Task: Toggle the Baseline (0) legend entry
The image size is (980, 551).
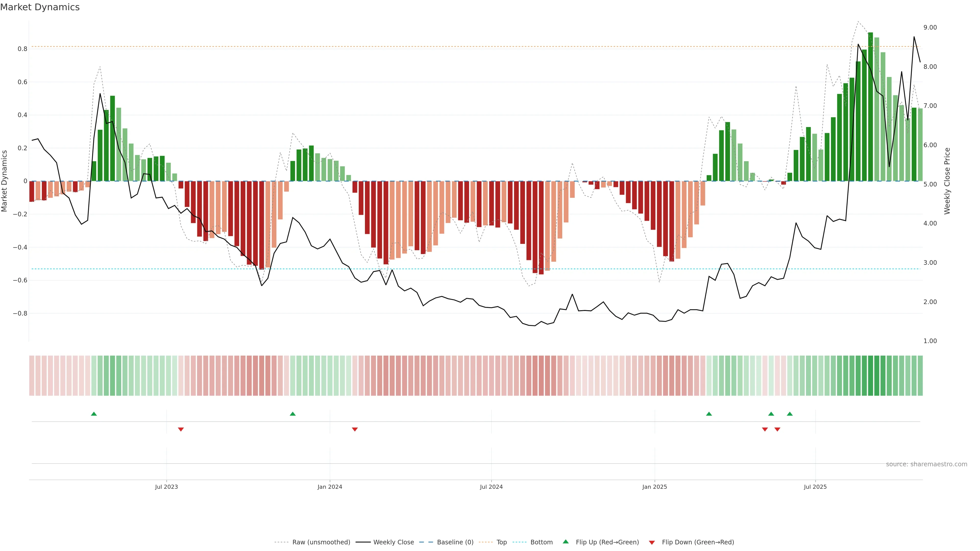Action: click(455, 542)
